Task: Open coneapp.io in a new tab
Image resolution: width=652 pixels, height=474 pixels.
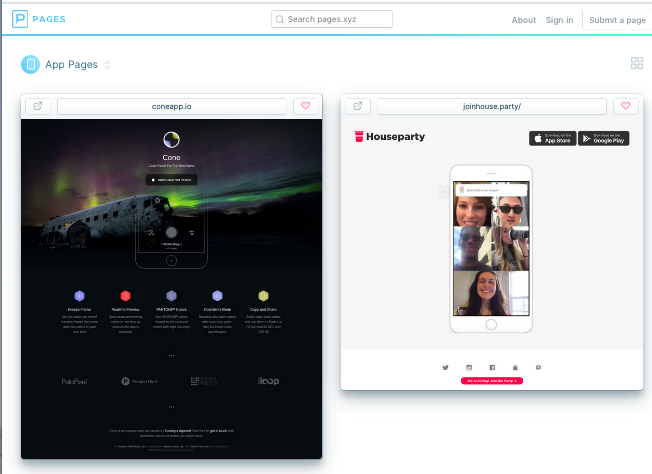Action: [x=38, y=106]
